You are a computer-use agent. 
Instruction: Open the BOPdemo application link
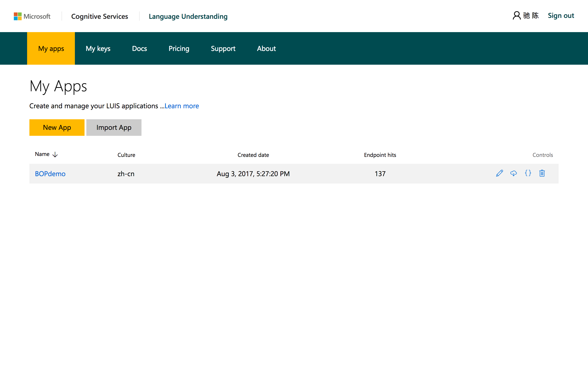(x=50, y=174)
